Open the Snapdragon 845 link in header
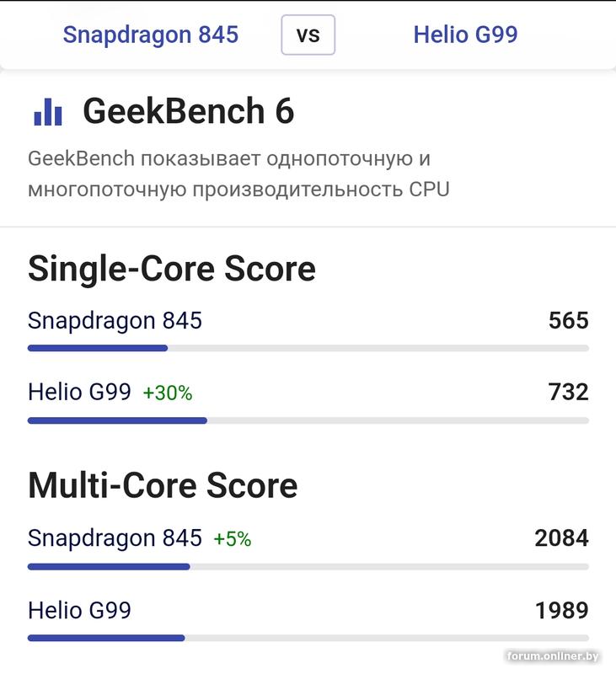 (151, 35)
